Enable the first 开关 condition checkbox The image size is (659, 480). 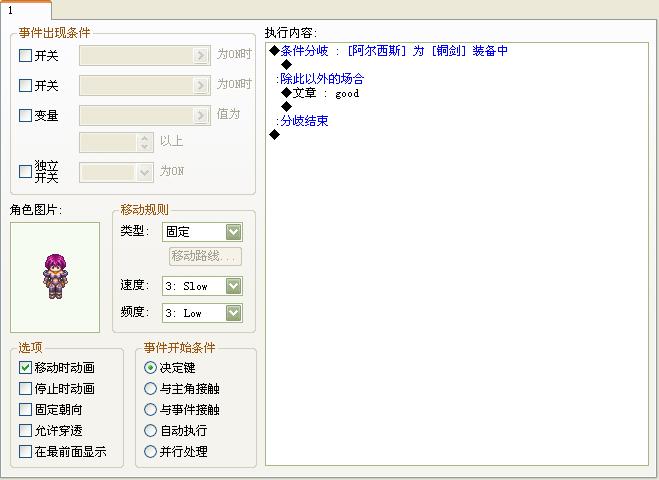click(25, 55)
